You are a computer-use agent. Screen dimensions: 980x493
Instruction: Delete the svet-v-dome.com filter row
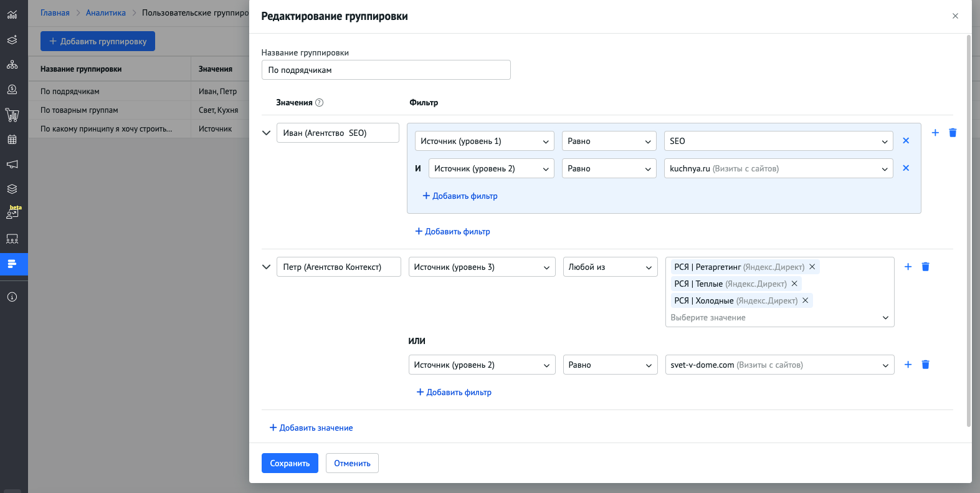click(x=925, y=365)
